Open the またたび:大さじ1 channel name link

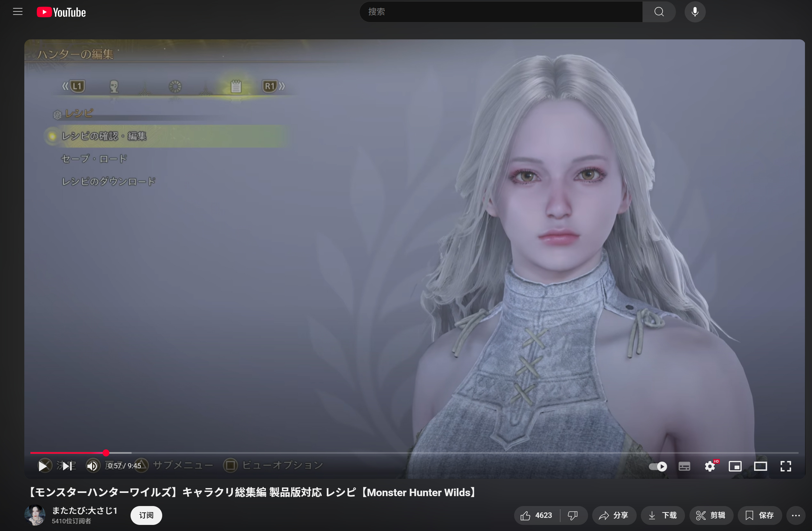[84, 511]
